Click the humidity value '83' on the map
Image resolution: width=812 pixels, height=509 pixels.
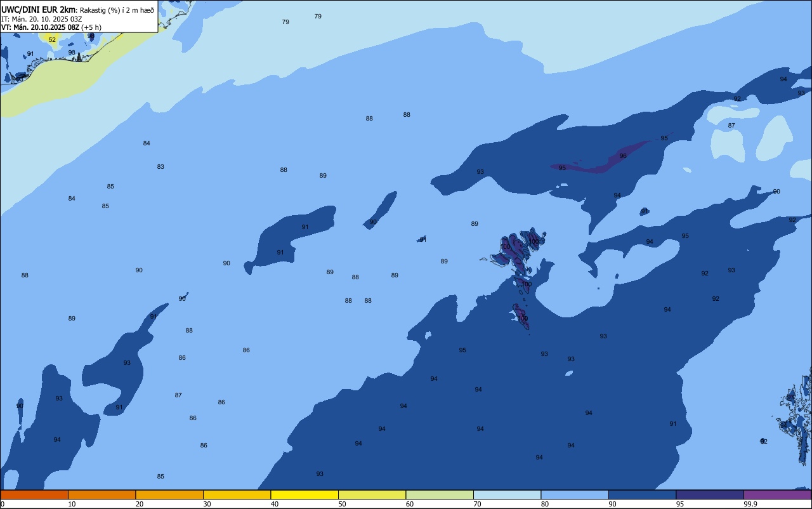coord(160,167)
